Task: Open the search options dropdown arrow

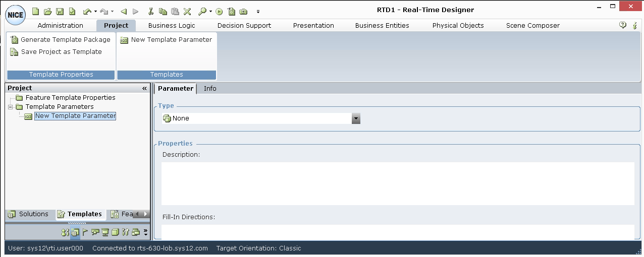Action: coord(210,11)
